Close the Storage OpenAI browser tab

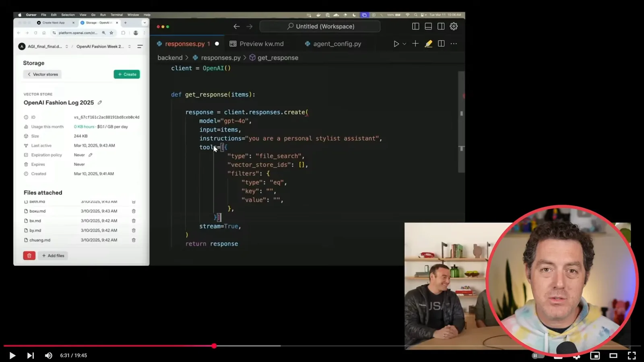point(117,23)
